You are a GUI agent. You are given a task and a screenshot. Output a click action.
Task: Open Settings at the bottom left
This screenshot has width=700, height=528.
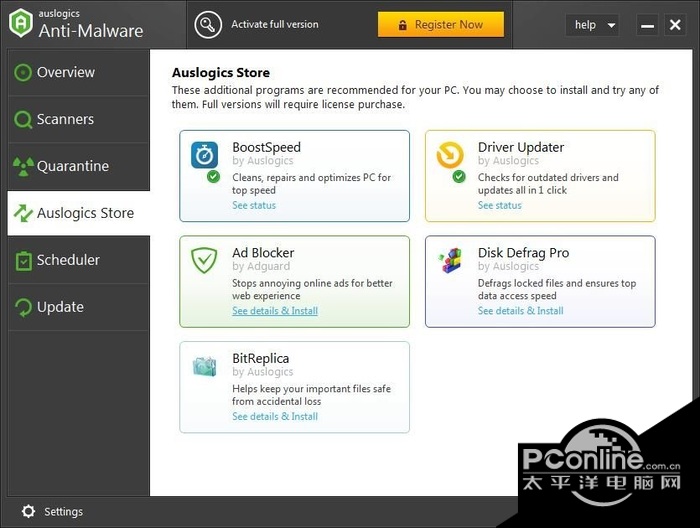pos(52,511)
